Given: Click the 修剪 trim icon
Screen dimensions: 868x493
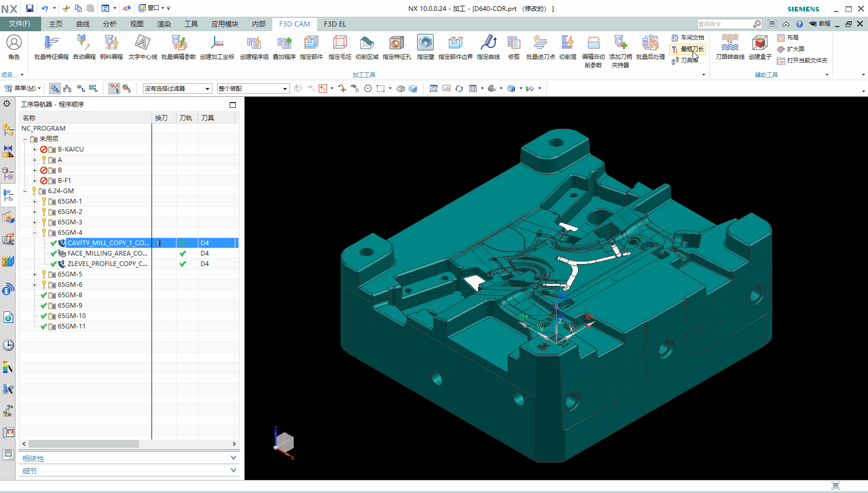Looking at the screenshot, I should [x=514, y=47].
